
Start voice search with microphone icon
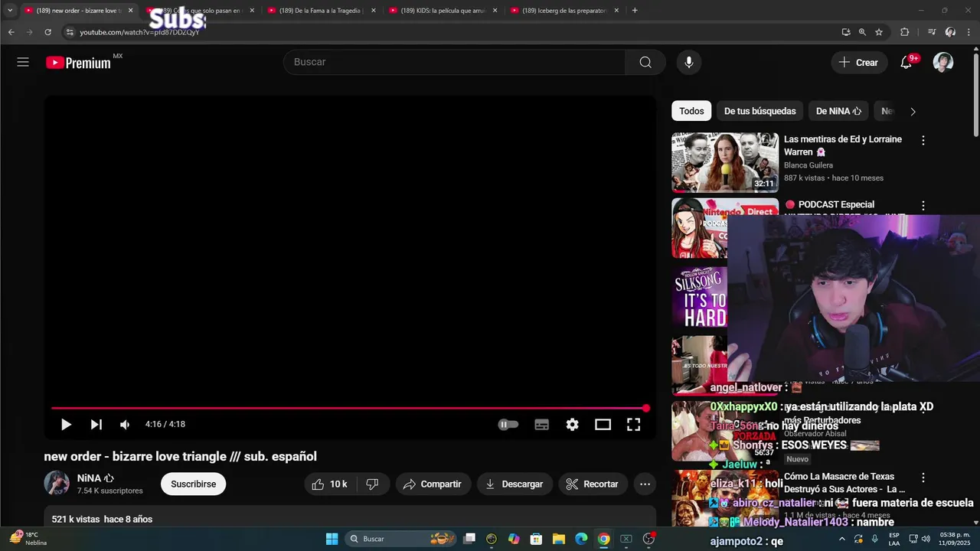[689, 62]
